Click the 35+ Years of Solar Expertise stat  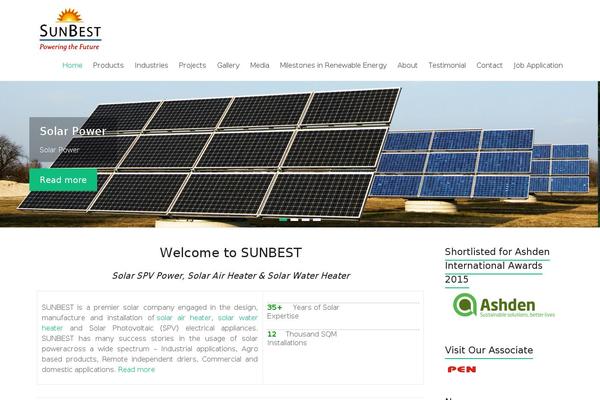point(303,312)
